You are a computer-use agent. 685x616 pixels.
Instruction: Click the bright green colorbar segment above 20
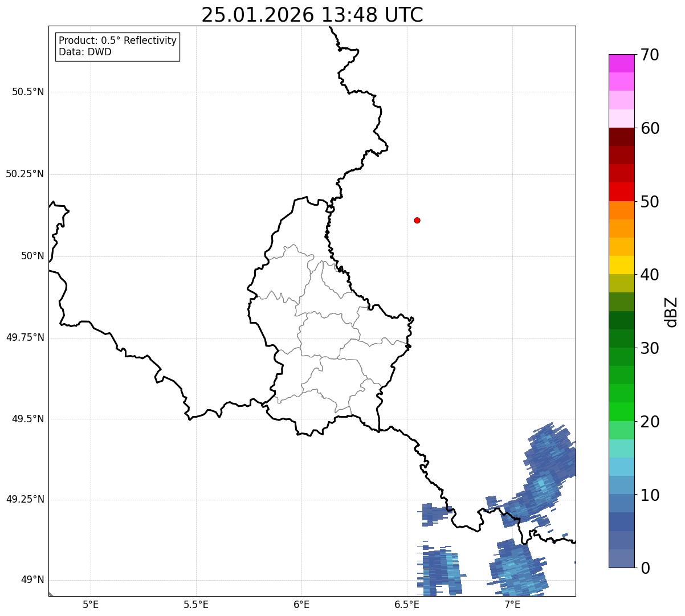coord(621,412)
